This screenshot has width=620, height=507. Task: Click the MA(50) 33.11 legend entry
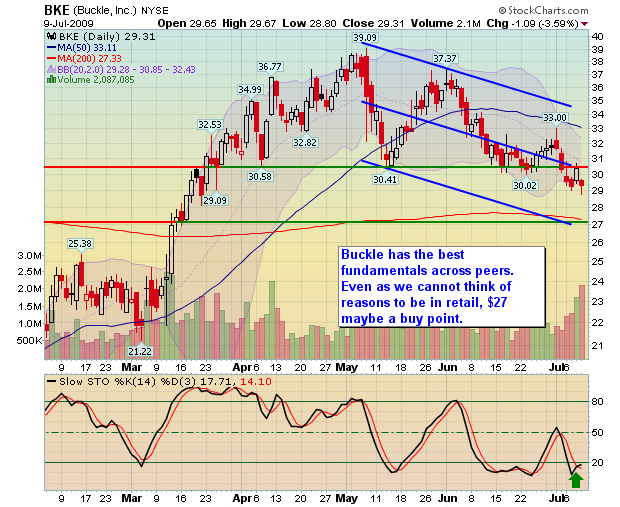coord(87,48)
